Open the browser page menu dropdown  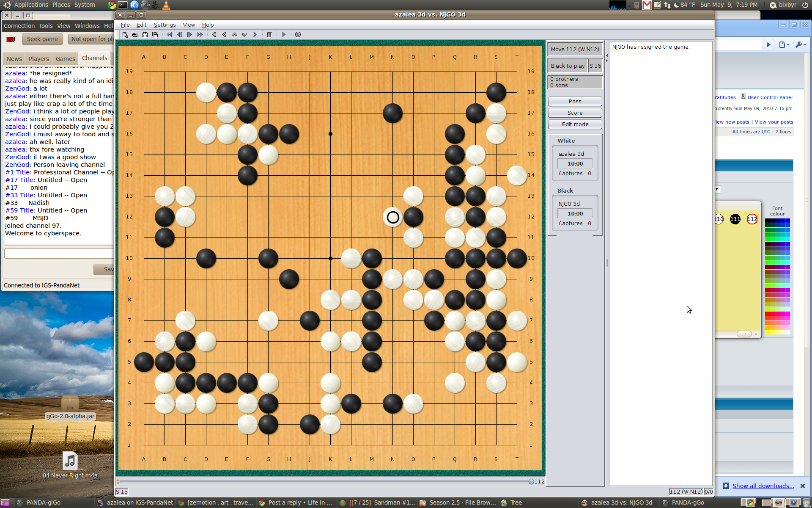point(784,44)
